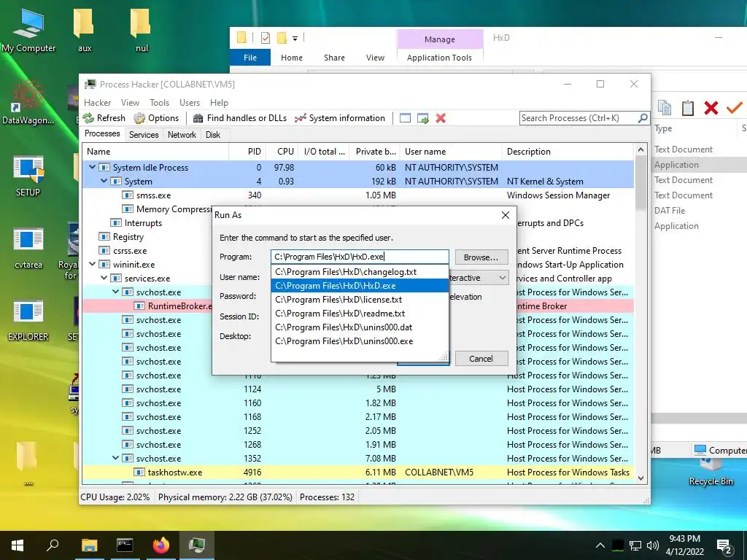The height and width of the screenshot is (560, 747).
Task: Choose C:\Program Files\HxD\license.txt suggestion
Action: click(360, 300)
